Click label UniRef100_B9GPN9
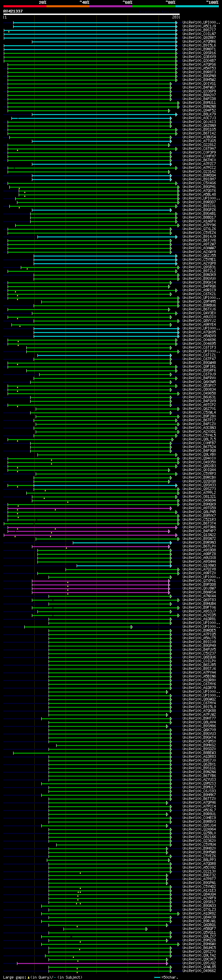The width and height of the screenshot is (222, 980). (199, 76)
